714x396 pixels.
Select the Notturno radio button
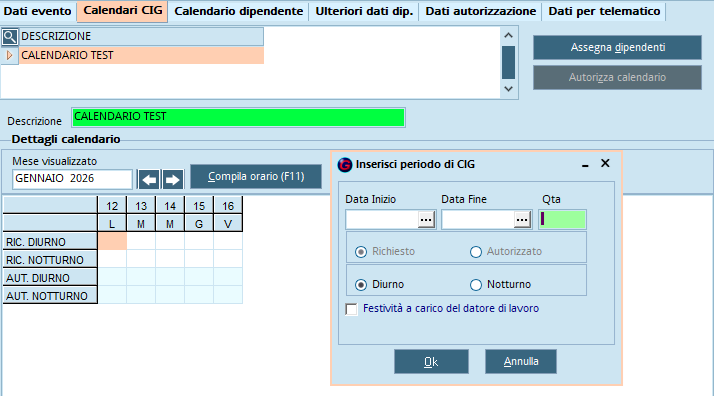click(x=476, y=285)
